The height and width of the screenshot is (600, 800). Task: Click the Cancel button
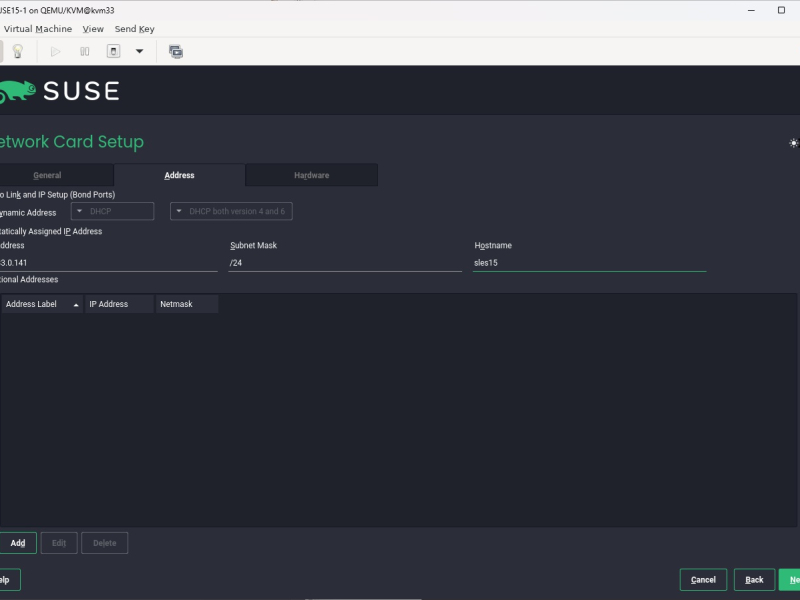[x=703, y=580]
